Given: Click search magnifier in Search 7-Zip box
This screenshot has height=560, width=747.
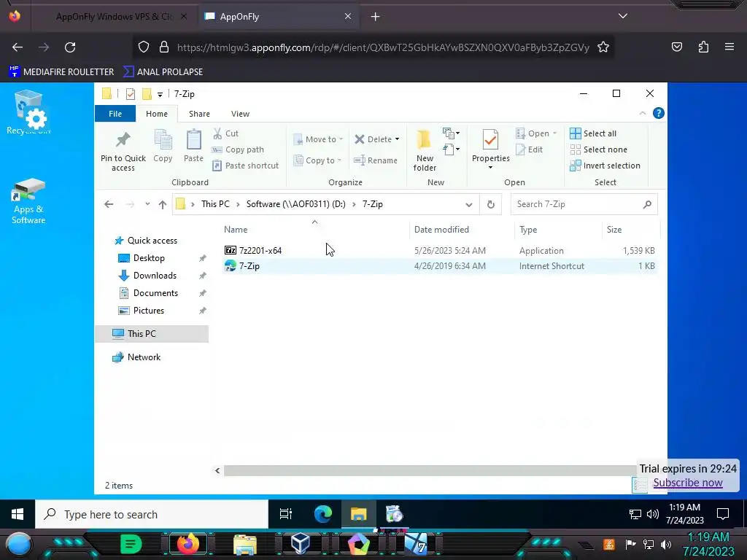Looking at the screenshot, I should (x=646, y=204).
